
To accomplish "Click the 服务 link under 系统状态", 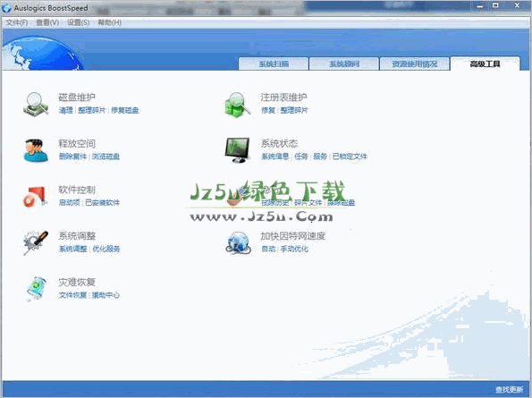I will 320,157.
